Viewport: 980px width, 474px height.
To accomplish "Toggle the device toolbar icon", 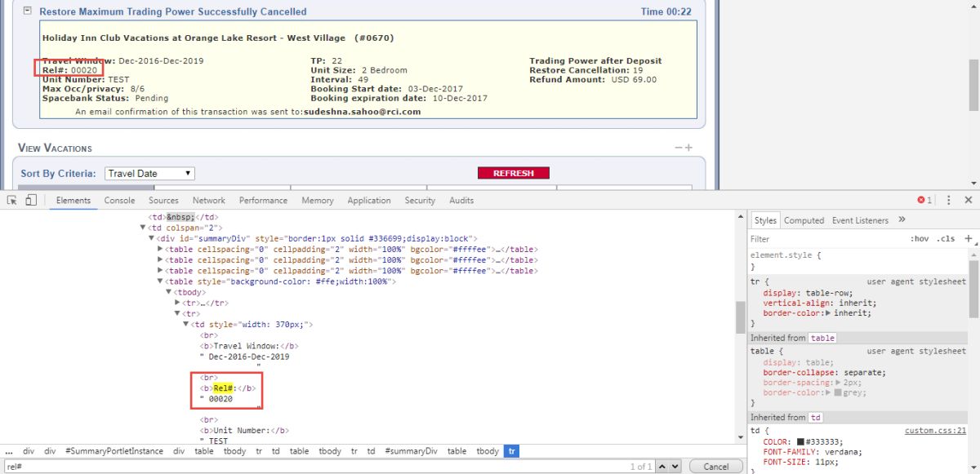I will coord(31,200).
